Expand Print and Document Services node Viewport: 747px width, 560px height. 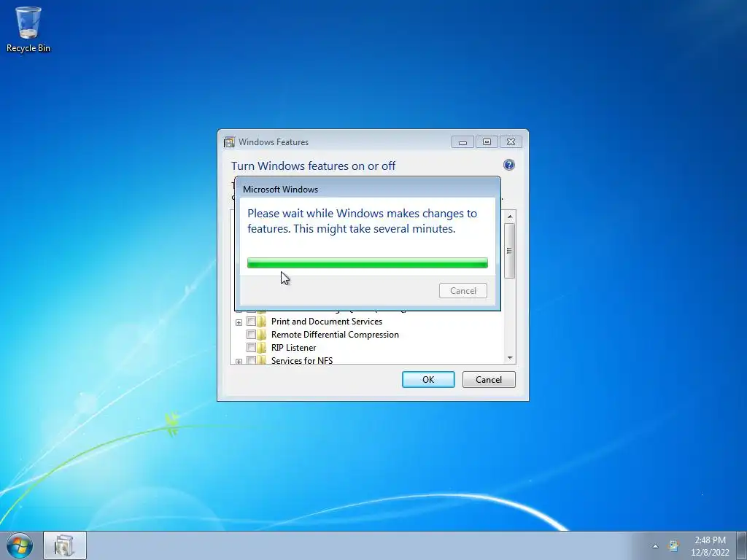pos(239,322)
